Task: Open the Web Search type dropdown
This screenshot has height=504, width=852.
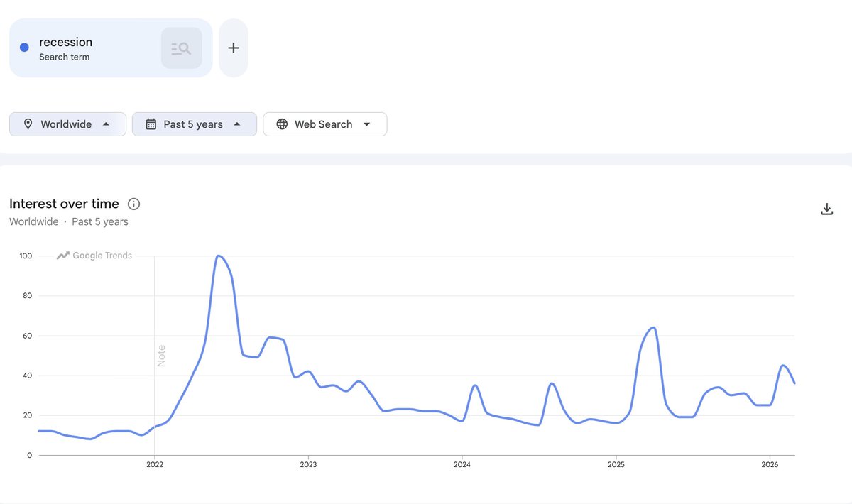Action: click(x=325, y=124)
